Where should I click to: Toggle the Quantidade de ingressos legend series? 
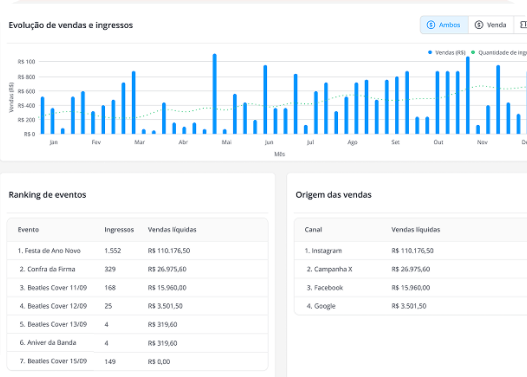[499, 53]
